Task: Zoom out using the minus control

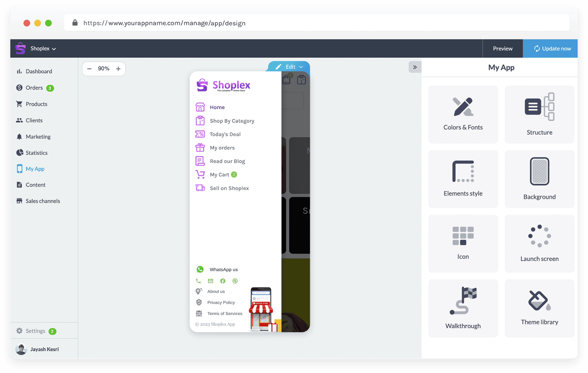Action: coord(89,68)
